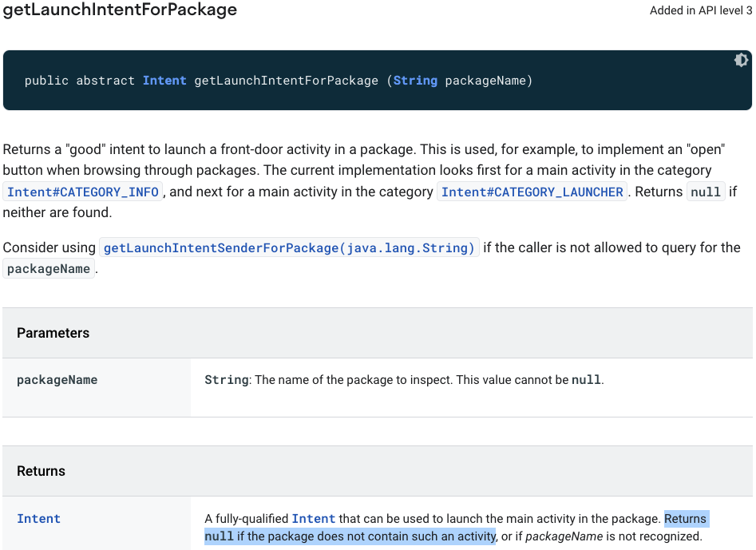The image size is (756, 550).
Task: Click the packageName code chip below second paragraph
Action: [x=48, y=268]
